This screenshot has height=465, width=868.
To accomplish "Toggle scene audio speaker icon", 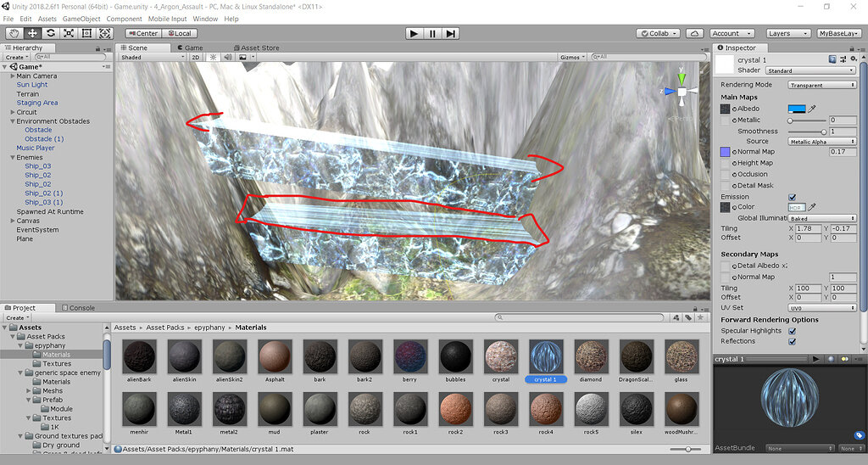I will point(227,57).
